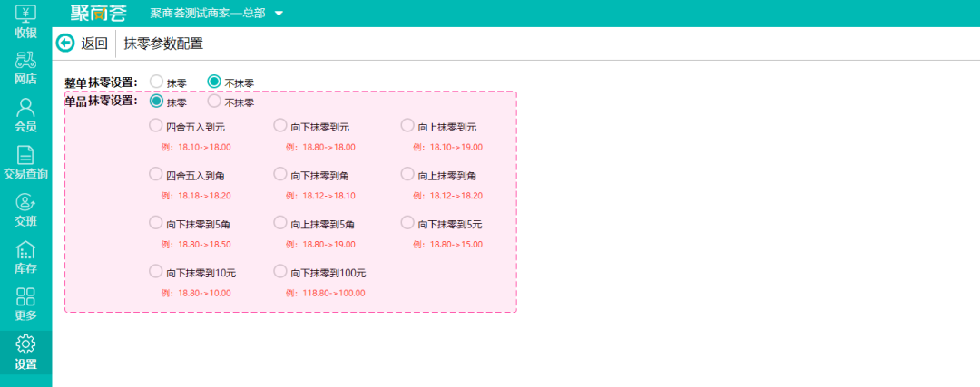Viewport: 980px width, 387px height.
Task: Open the 网店 online store icon
Action: click(x=25, y=62)
